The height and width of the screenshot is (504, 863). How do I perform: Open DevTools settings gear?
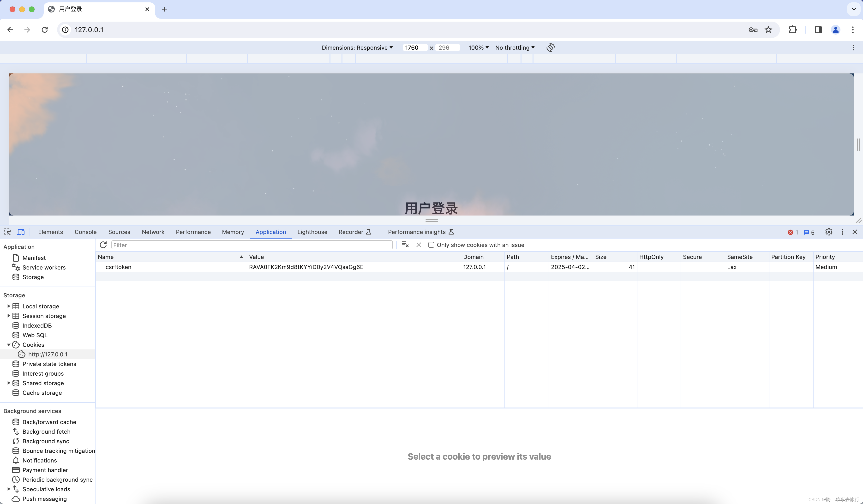(x=829, y=232)
